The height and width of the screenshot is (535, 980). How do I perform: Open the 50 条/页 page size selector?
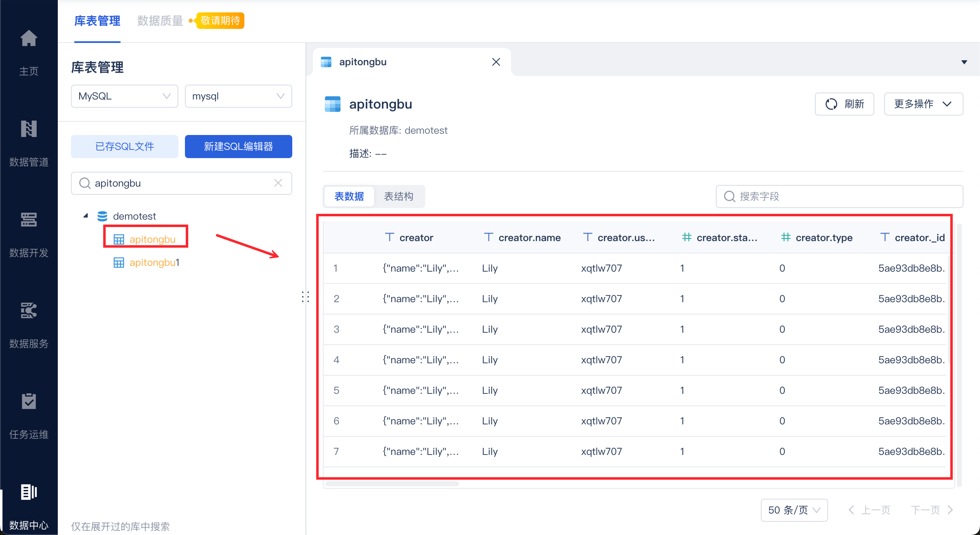(794, 510)
